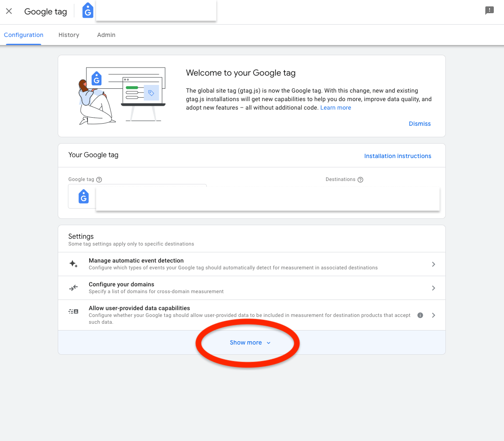Switch to the Configuration tab
This screenshot has height=441, width=504.
point(23,35)
